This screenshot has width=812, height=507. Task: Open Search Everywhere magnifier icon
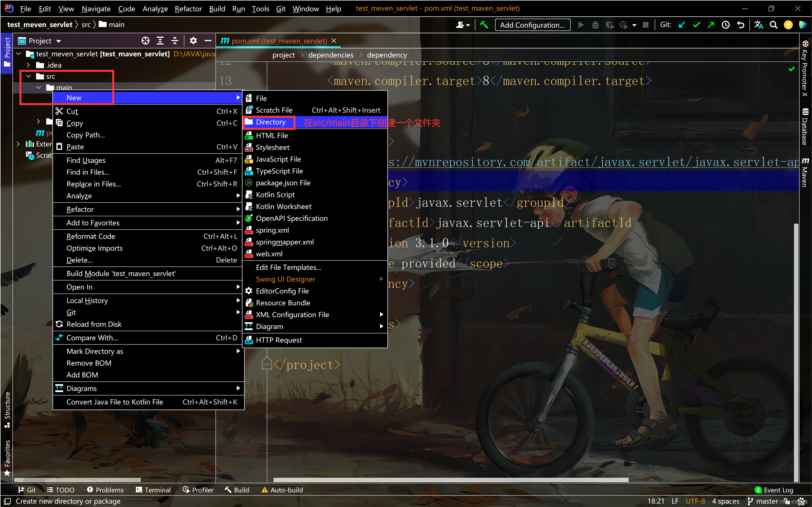click(x=773, y=25)
